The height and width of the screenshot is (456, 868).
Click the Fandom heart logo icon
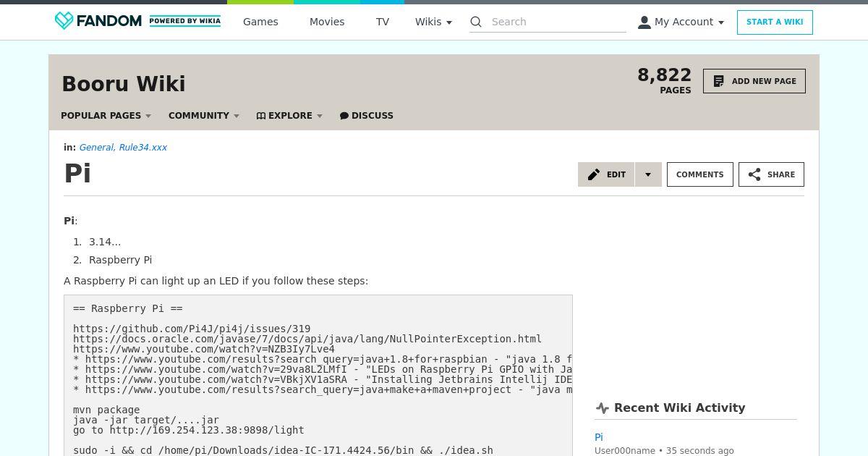point(64,21)
